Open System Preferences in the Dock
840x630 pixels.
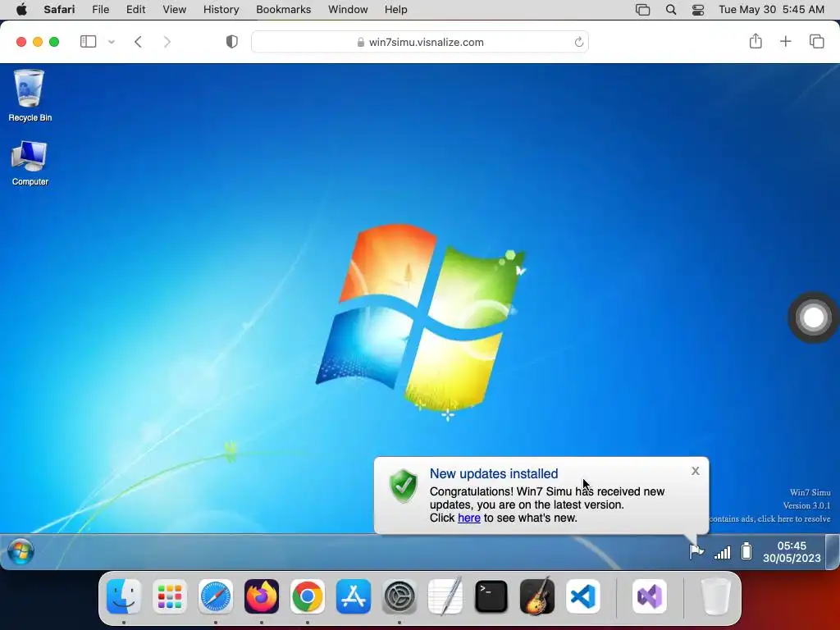click(x=399, y=596)
